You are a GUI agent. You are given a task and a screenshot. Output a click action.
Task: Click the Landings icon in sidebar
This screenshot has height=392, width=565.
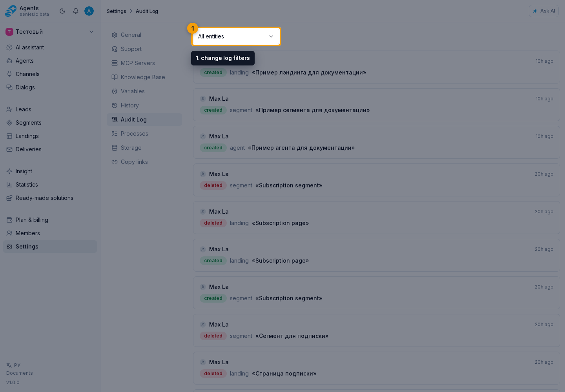click(x=9, y=136)
